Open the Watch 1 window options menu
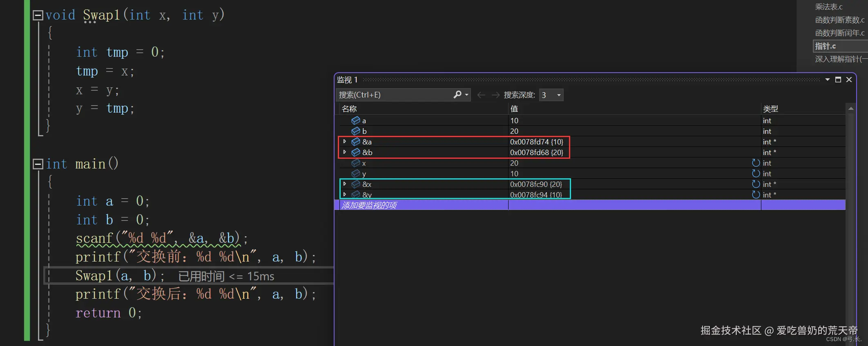 click(827, 80)
